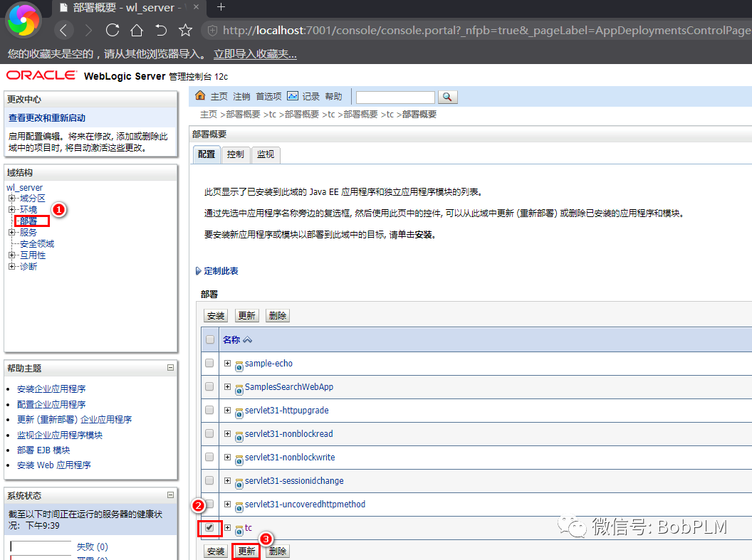Click the magnifier search button
Viewport: 752px width, 560px height.
click(447, 97)
